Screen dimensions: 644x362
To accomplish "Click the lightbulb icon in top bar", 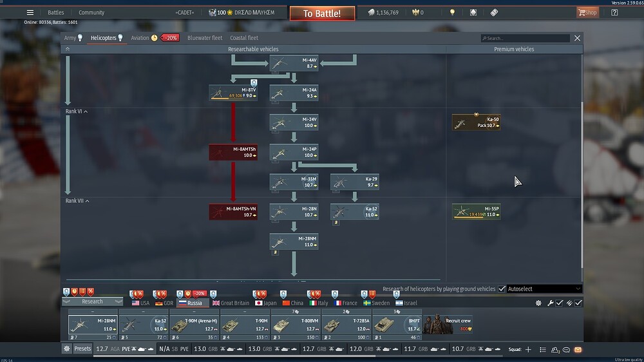I will coord(452,12).
